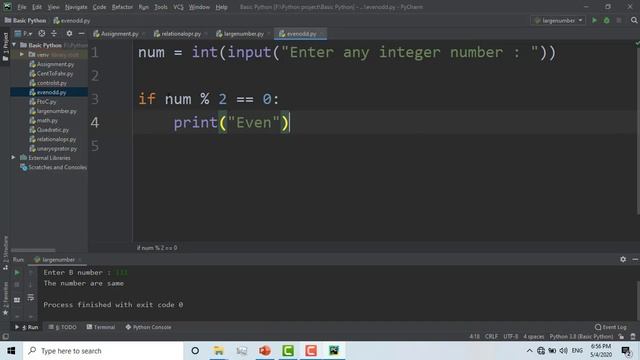Click the UTF-8 encoding status item

[511, 336]
